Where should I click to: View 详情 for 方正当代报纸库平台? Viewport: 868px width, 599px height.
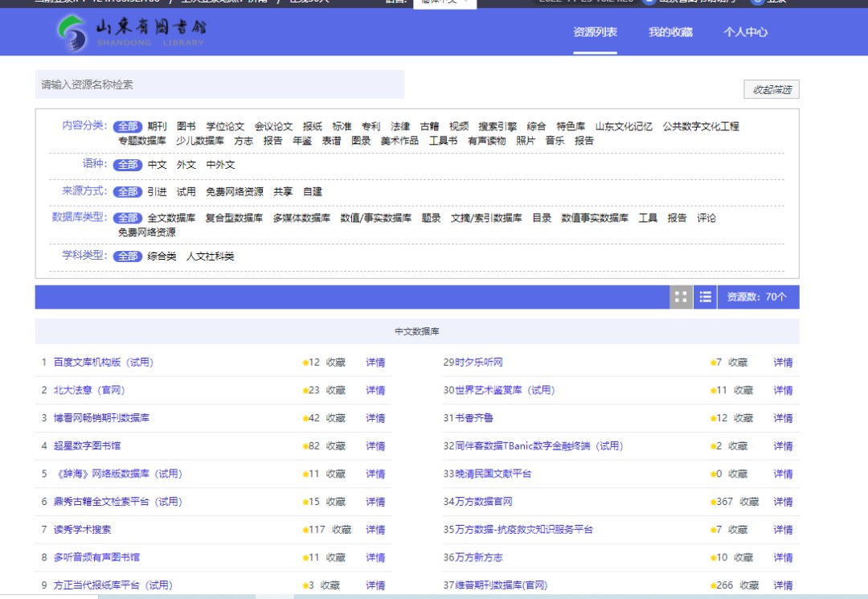pos(375,585)
